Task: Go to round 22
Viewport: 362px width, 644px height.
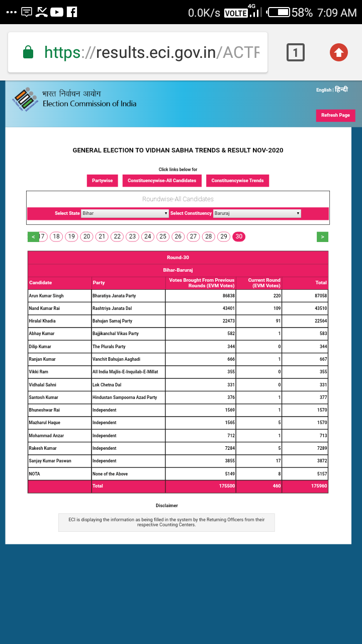Action: click(x=117, y=236)
